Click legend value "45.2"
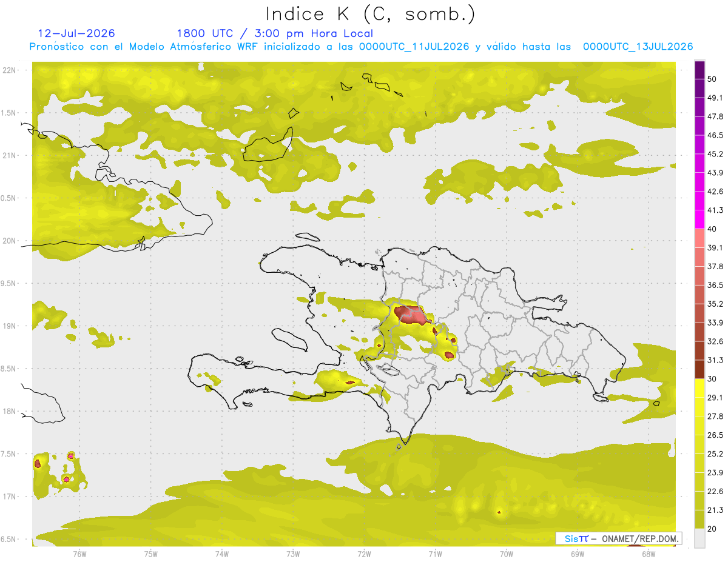 pyautogui.click(x=715, y=154)
